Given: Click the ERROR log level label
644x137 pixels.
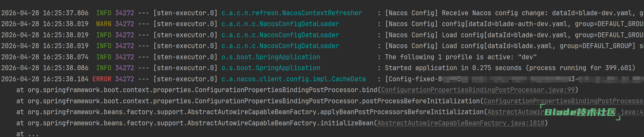Looking at the screenshot, I should [x=102, y=79].
